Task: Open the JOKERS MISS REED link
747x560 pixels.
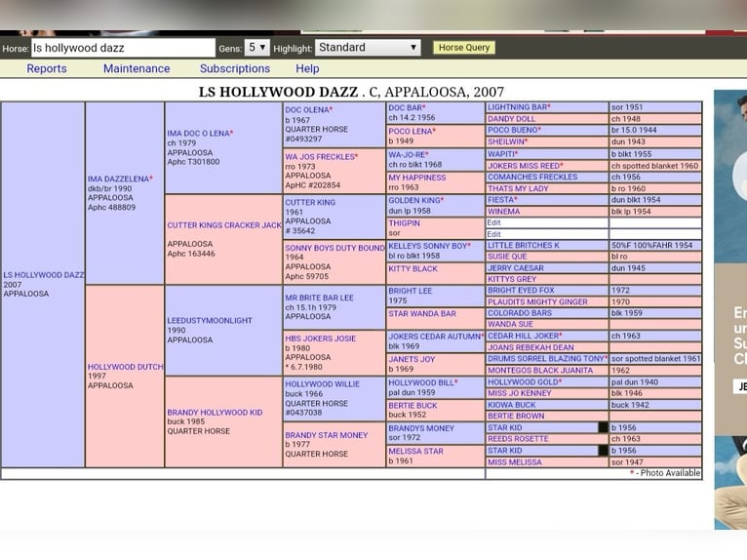Action: coord(525,166)
